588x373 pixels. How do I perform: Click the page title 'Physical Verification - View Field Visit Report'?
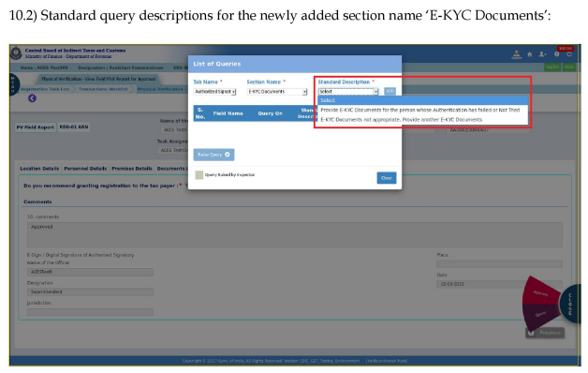coord(98,79)
